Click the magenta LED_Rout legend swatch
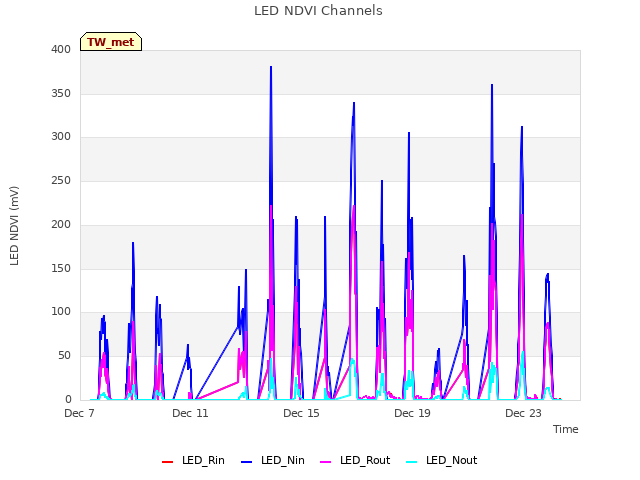This screenshot has height=480, width=640. click(326, 462)
